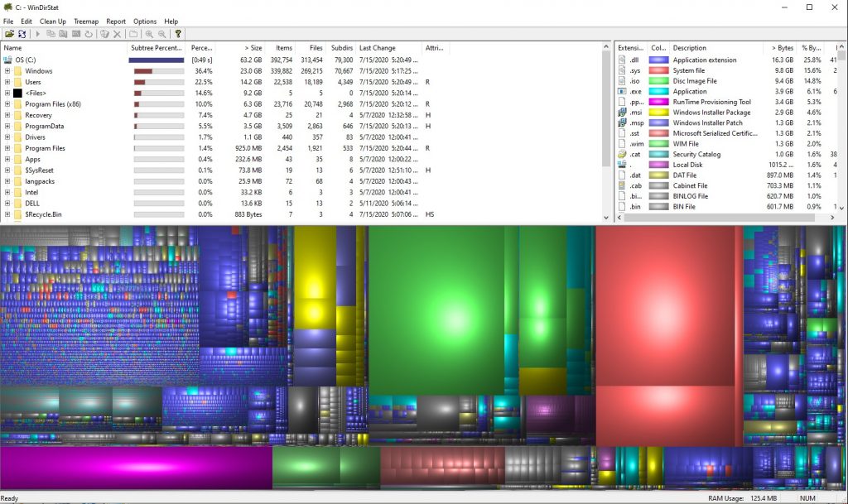Click the Explorer Here toolbar icon

point(63,34)
